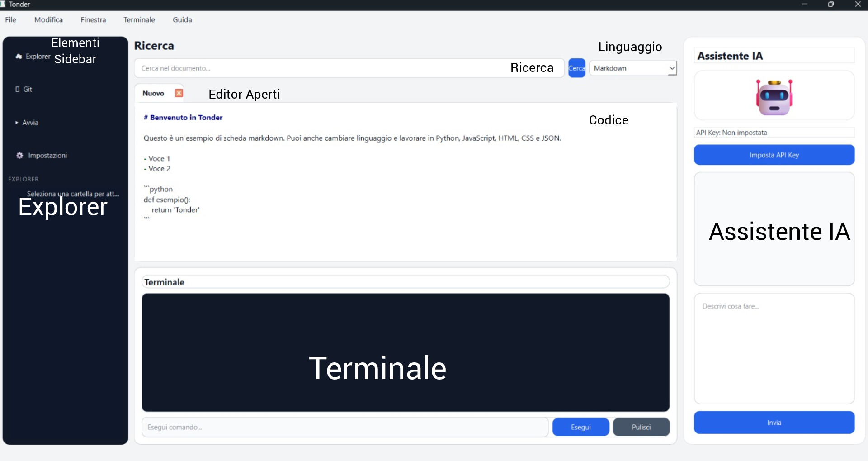The height and width of the screenshot is (461, 868).
Task: Open the Terminale menu
Action: [x=139, y=20]
